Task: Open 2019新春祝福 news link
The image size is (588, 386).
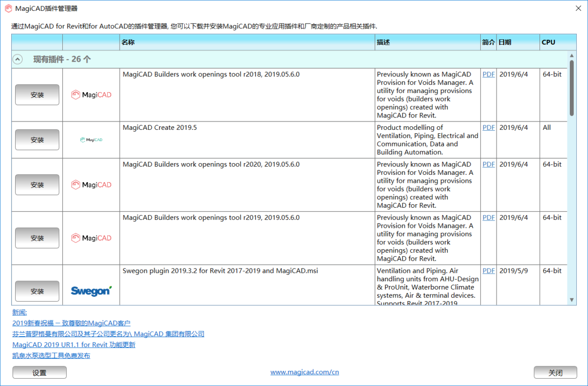Action: tap(72, 323)
